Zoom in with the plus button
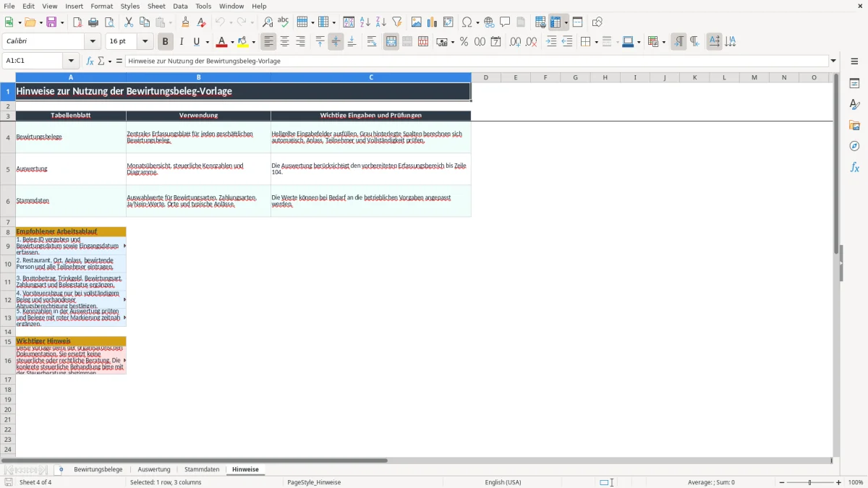Screen dimensions: 868x488 (x=839, y=482)
